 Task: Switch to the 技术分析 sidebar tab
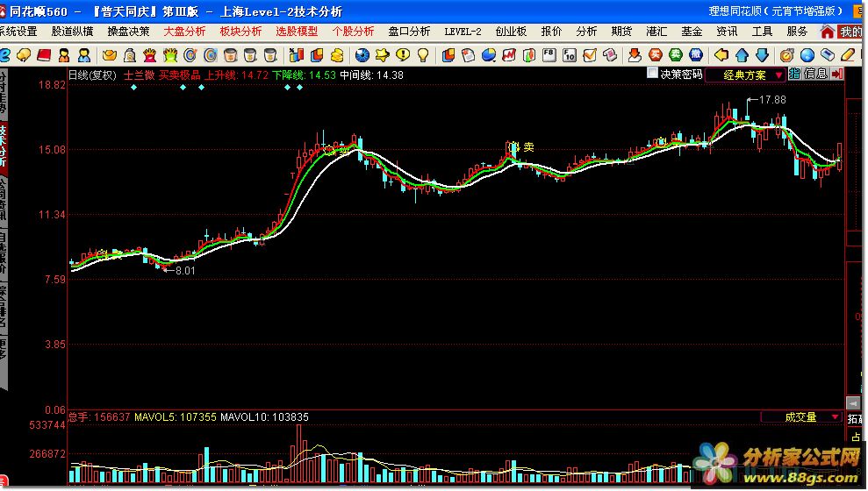pyautogui.click(x=4, y=146)
